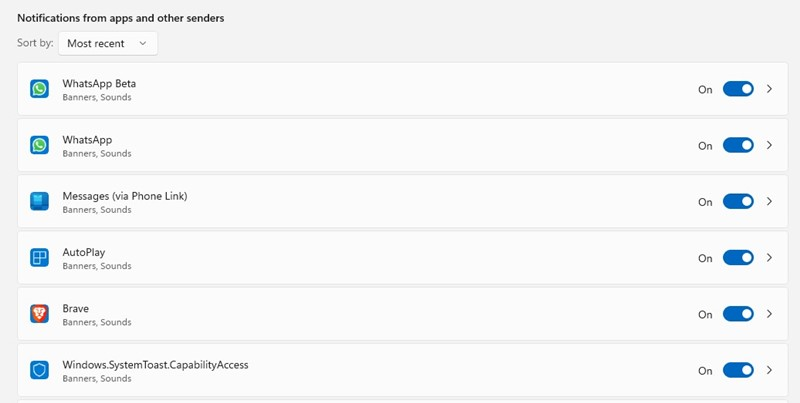Open Messages (via Phone Link) settings row
Viewport: 800px width, 403px height.
403,202
